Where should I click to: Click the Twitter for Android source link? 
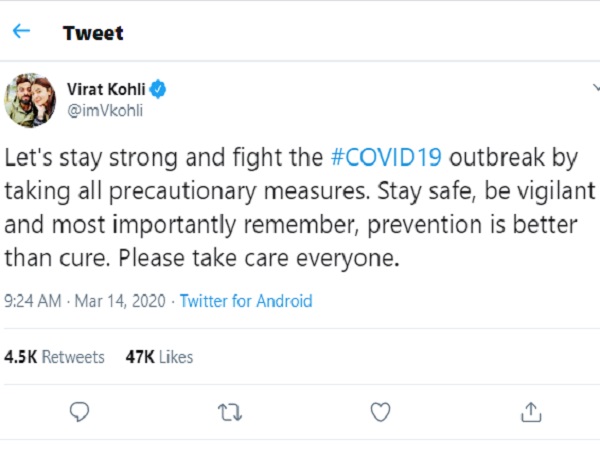[246, 300]
